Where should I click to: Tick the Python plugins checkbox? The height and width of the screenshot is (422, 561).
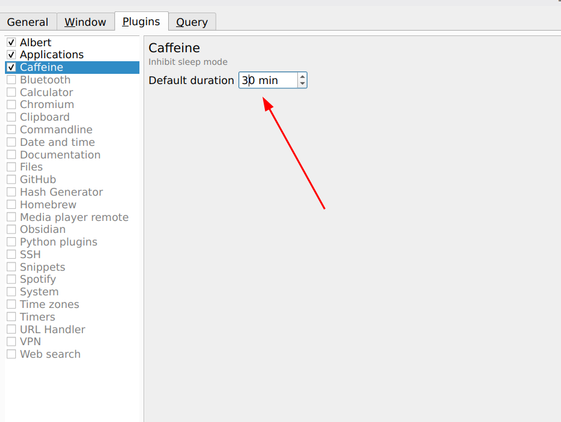(x=11, y=242)
